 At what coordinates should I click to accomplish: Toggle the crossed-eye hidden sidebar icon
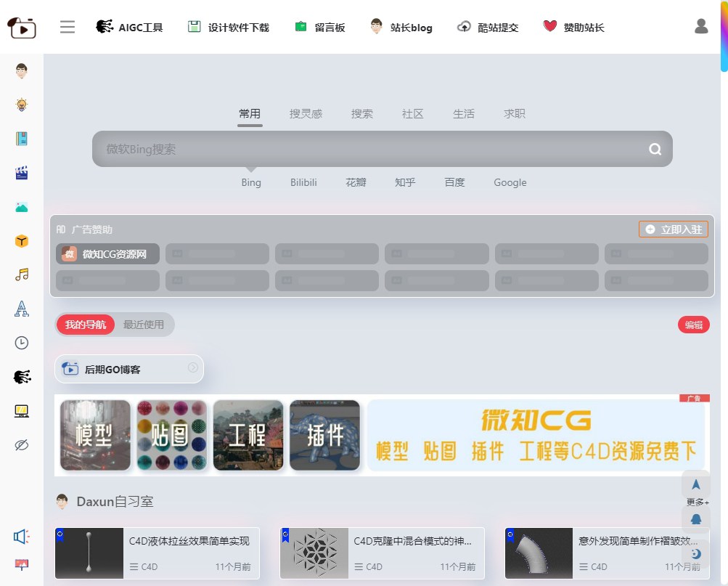click(21, 445)
